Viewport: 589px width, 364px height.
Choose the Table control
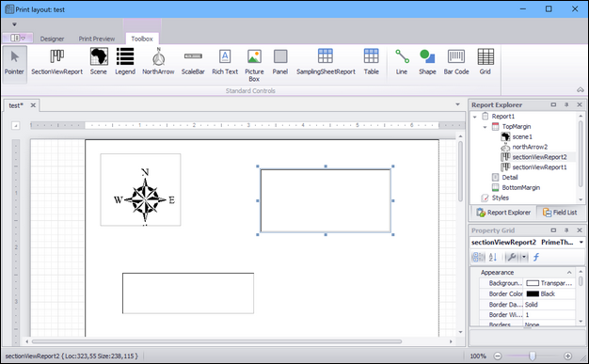click(x=371, y=62)
